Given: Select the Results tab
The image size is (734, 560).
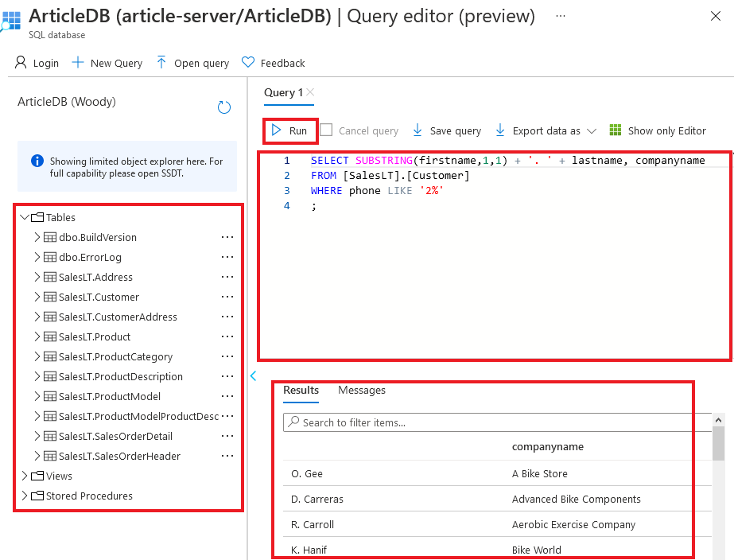Looking at the screenshot, I should tap(301, 391).
